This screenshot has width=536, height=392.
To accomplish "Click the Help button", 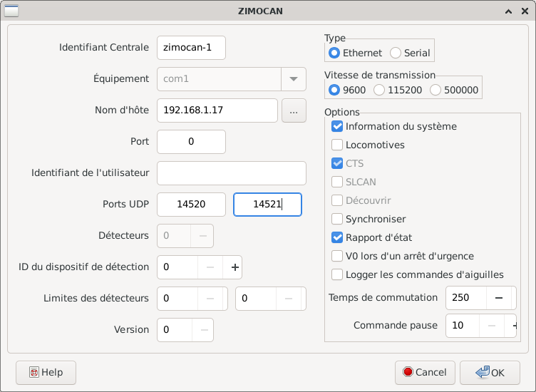I will click(46, 372).
